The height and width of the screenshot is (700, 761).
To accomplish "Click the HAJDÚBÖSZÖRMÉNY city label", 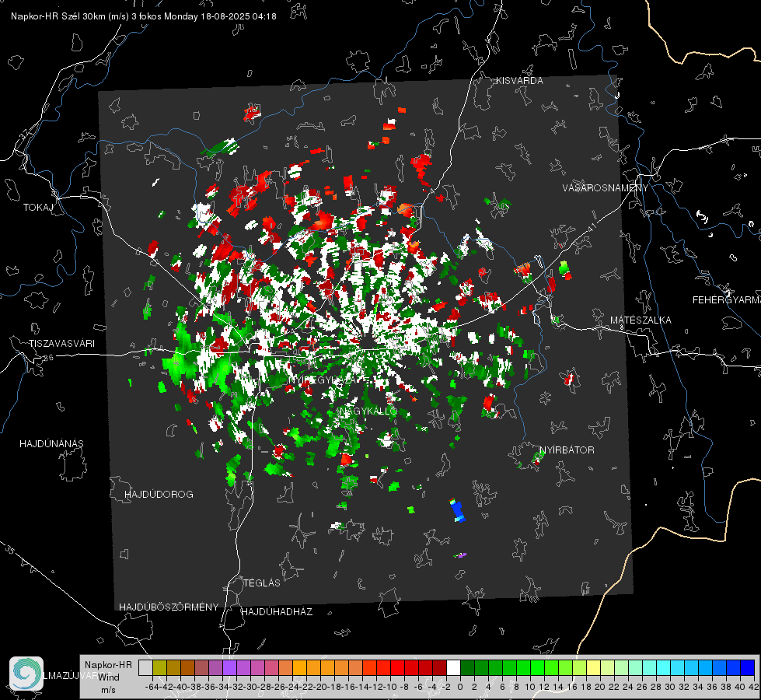I will pos(169,607).
